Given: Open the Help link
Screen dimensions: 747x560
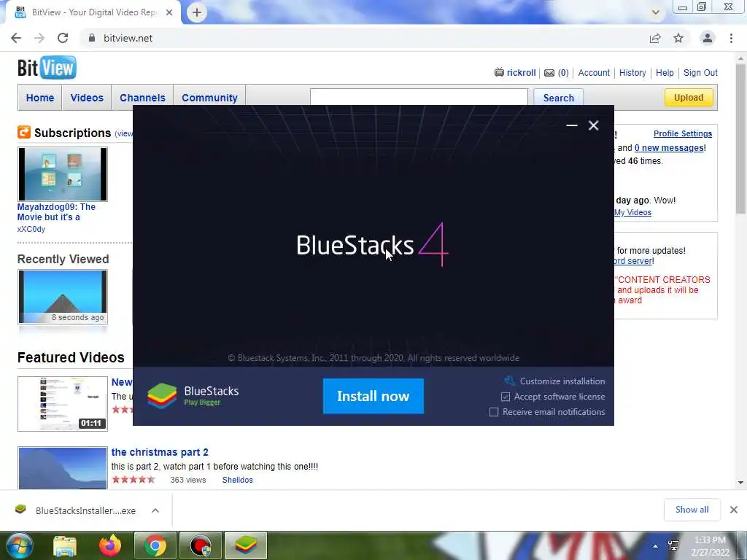Looking at the screenshot, I should 665,72.
